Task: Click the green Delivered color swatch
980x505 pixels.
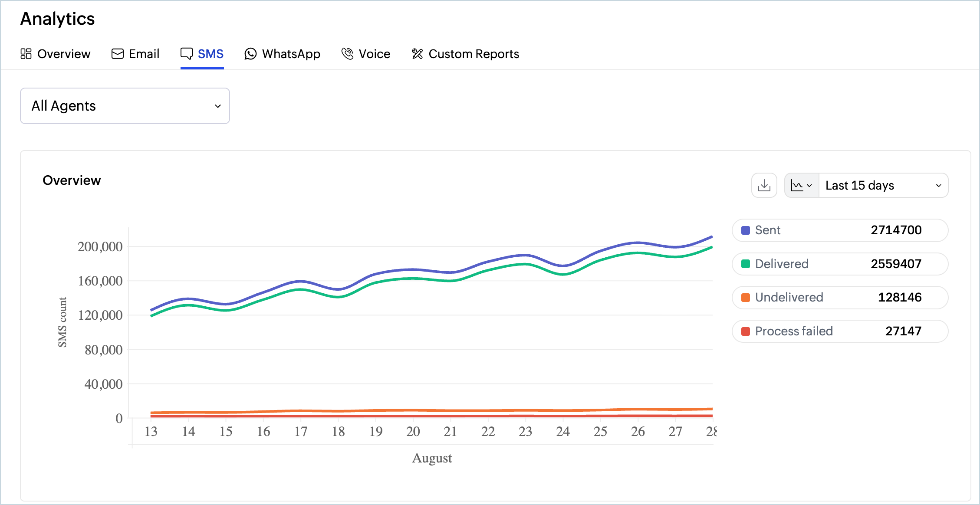Action: 746,264
